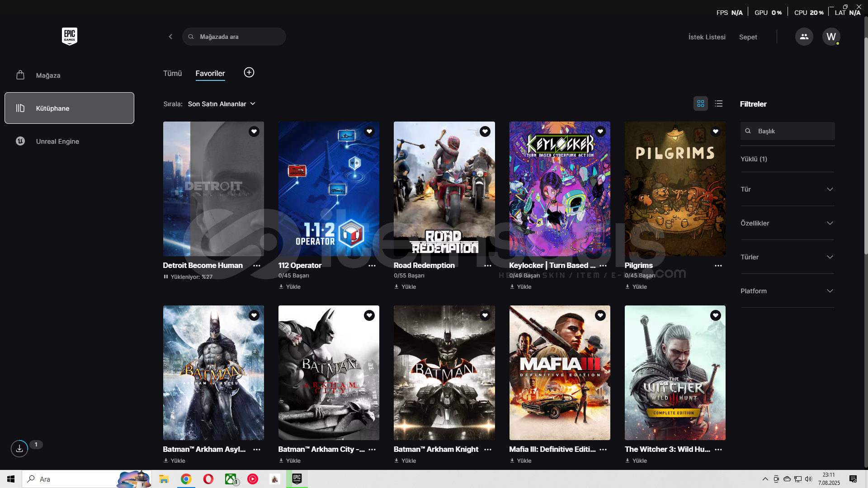Screen dimensions: 868x488
Task: Open the friends list icon
Action: click(804, 37)
